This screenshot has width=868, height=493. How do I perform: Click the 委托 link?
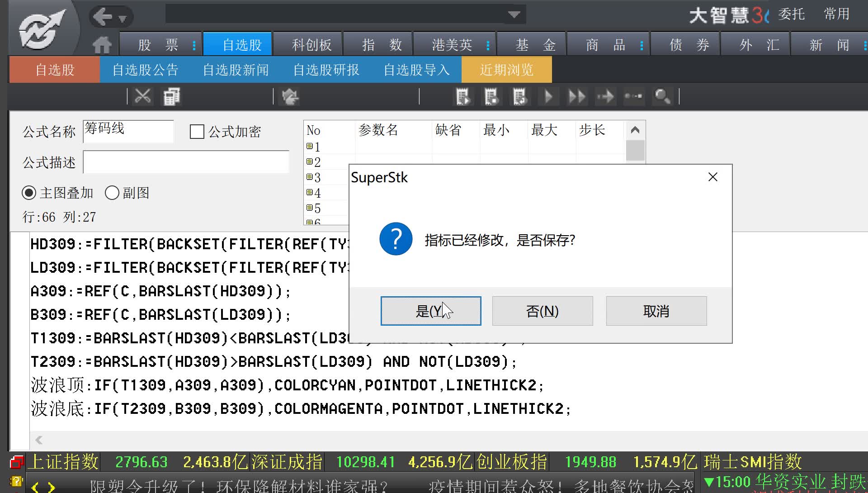[x=791, y=14]
